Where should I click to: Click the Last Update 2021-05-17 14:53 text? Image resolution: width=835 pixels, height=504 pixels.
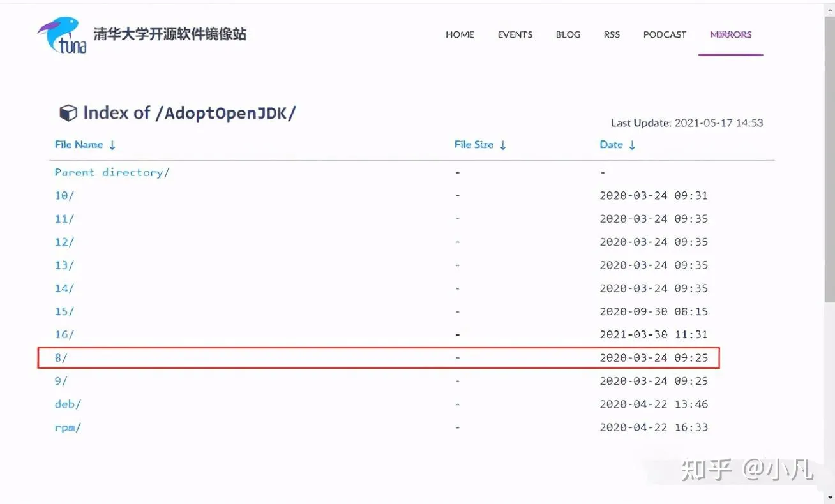coord(687,123)
